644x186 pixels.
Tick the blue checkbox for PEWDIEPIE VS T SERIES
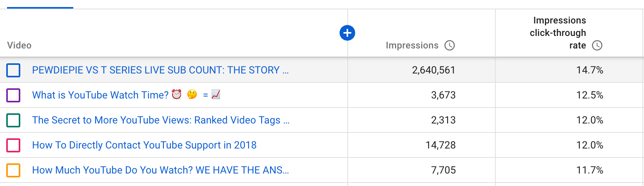point(13,70)
